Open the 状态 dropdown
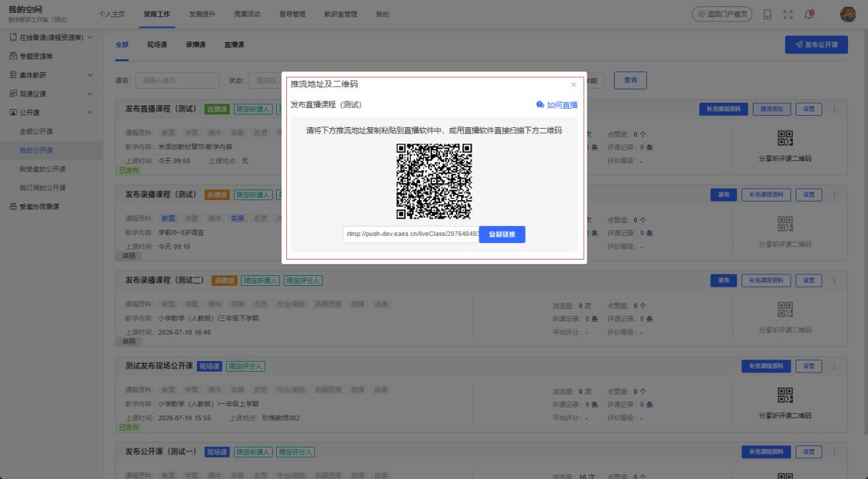The image size is (868, 479). point(267,81)
